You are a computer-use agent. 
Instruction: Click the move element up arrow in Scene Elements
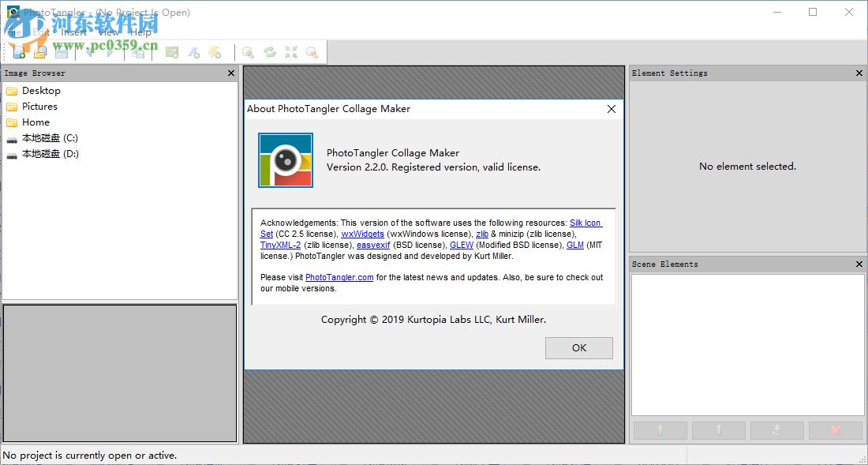click(x=660, y=430)
